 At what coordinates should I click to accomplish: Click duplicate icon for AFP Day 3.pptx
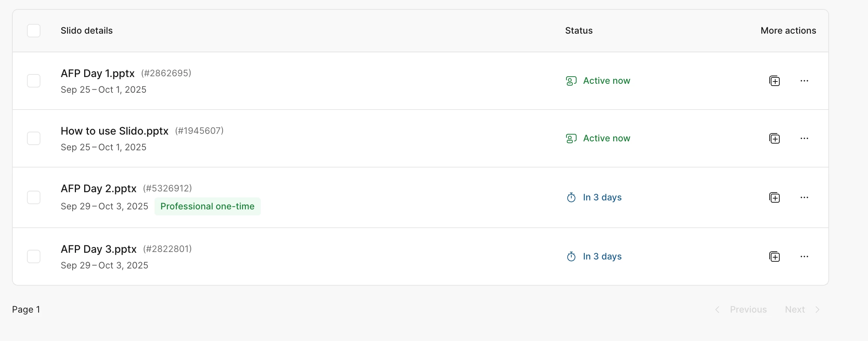774,256
